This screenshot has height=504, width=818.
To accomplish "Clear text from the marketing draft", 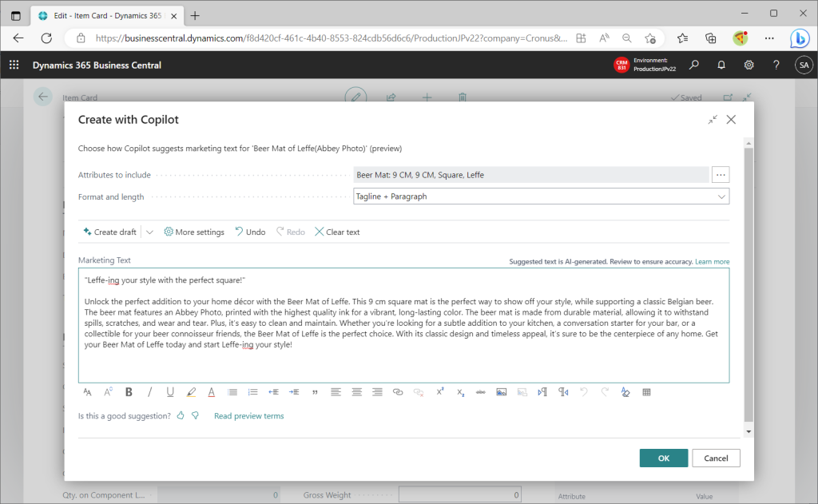I will pos(337,232).
